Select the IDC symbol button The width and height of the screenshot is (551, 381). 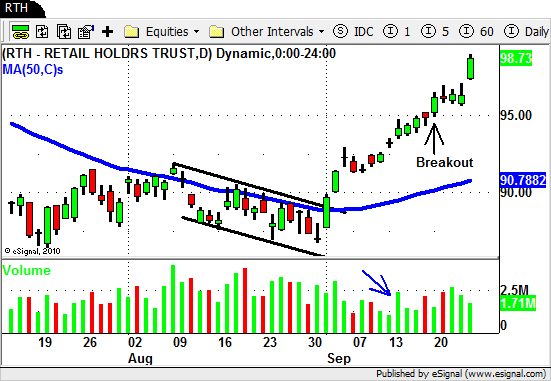pos(353,32)
